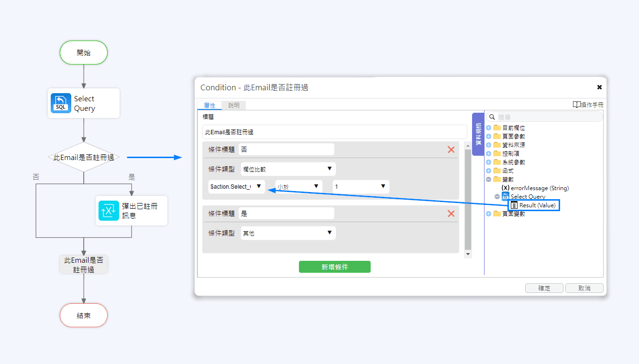639x364 pixels.
Task: Select the 此Email是否註冊過 merge node below branches
Action: point(84,265)
